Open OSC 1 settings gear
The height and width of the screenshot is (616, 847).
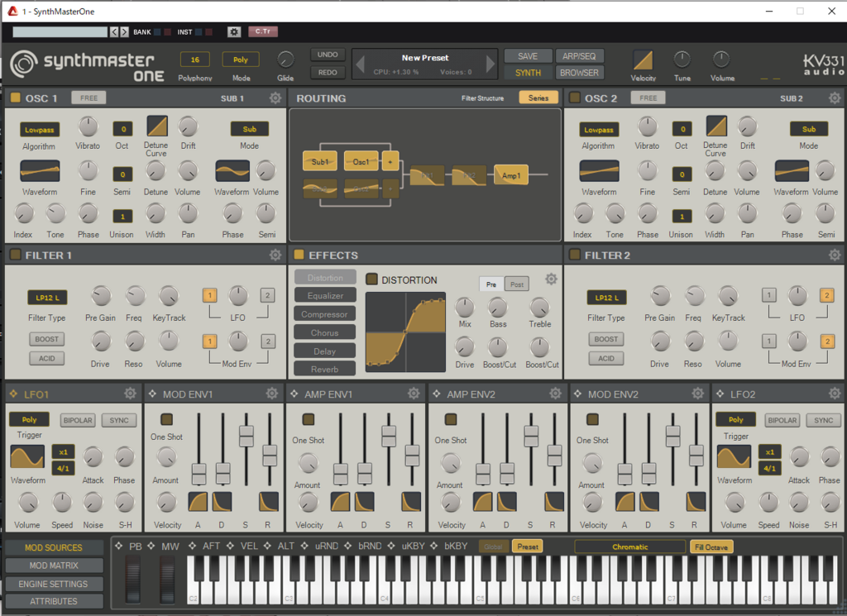[275, 98]
